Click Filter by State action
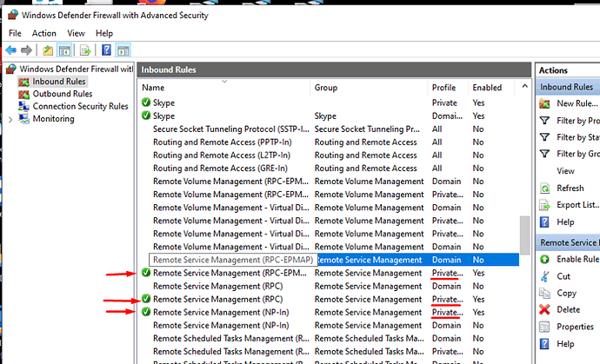The height and width of the screenshot is (364, 600). [x=578, y=137]
